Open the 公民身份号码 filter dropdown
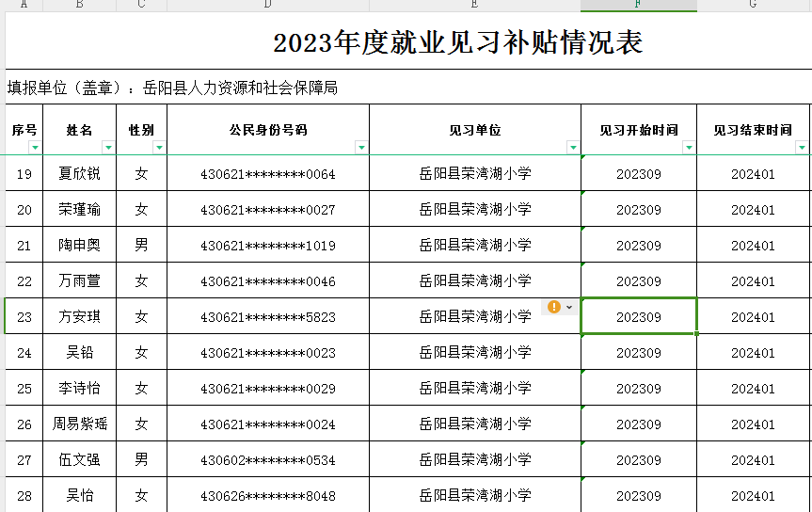 361,148
